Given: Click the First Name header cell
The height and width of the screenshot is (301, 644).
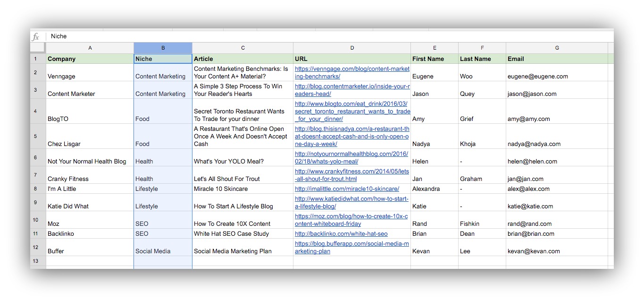Looking at the screenshot, I should [x=435, y=59].
